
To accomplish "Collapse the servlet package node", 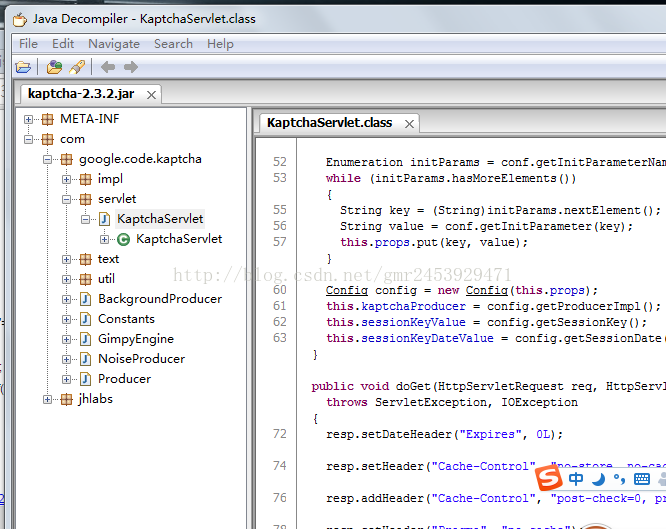I will (x=66, y=199).
